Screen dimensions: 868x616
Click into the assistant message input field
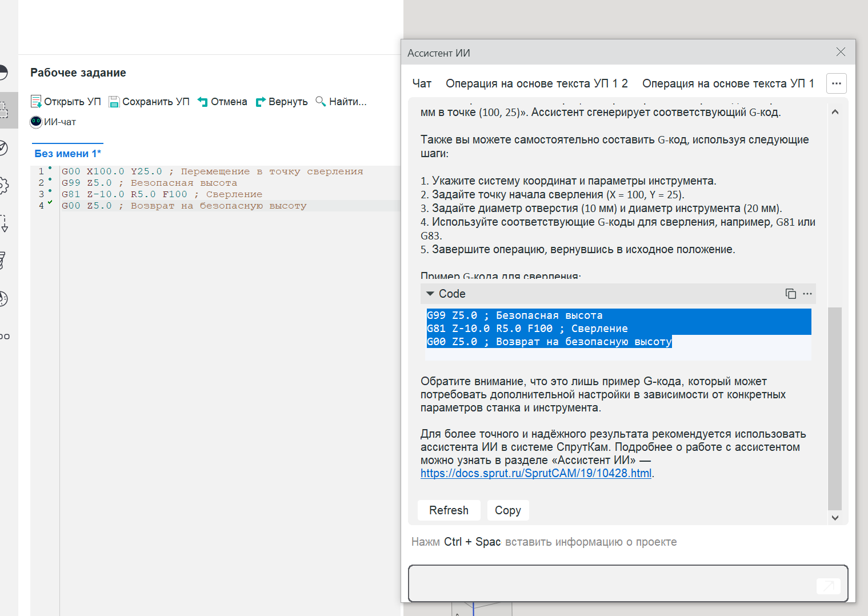click(x=611, y=583)
